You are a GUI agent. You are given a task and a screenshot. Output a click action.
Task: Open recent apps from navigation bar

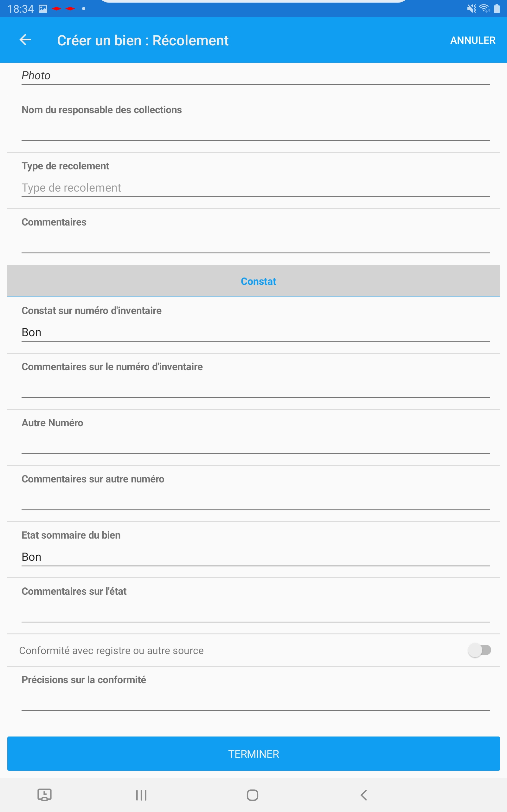[x=141, y=795]
